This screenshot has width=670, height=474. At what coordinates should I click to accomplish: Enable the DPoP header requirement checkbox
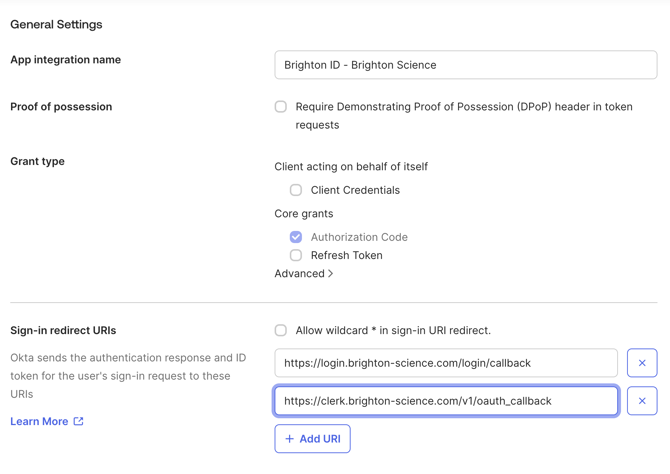tap(281, 107)
